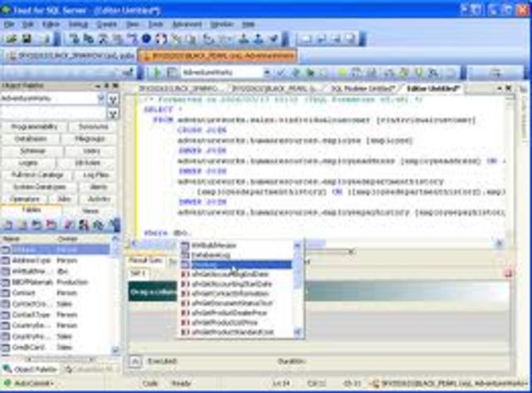Open the Tools menu
This screenshot has width=532, height=393.
pyautogui.click(x=155, y=24)
